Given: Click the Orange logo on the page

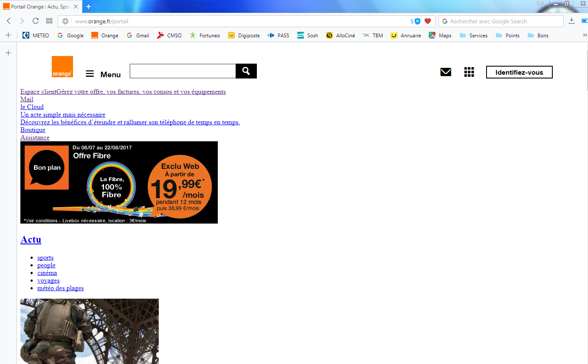Looking at the screenshot, I should [x=62, y=67].
